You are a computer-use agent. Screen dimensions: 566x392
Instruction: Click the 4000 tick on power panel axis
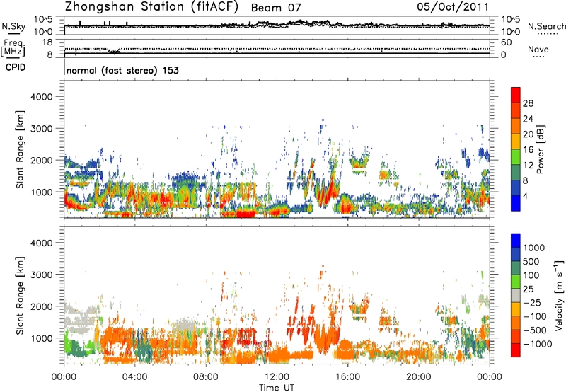click(42, 97)
